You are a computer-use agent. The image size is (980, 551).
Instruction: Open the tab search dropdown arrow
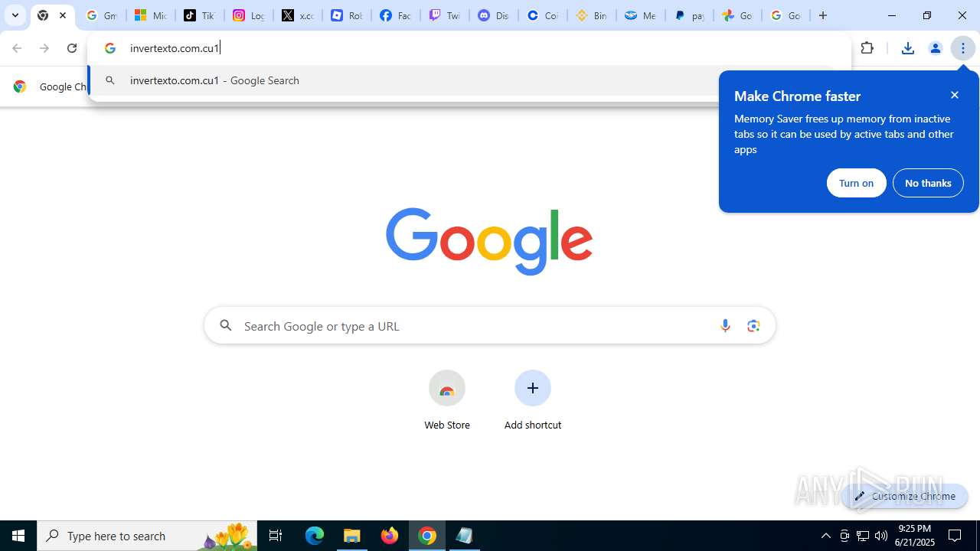pos(15,15)
